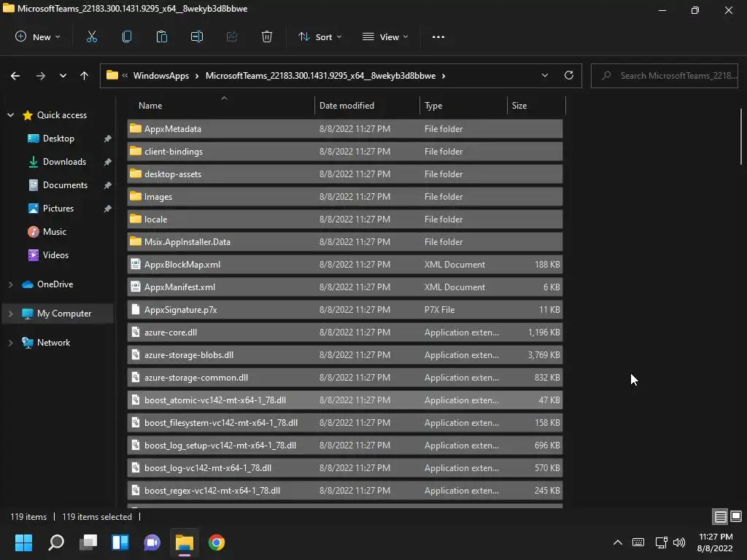The image size is (747, 560).
Task: Click the network tray icon
Action: tap(661, 542)
